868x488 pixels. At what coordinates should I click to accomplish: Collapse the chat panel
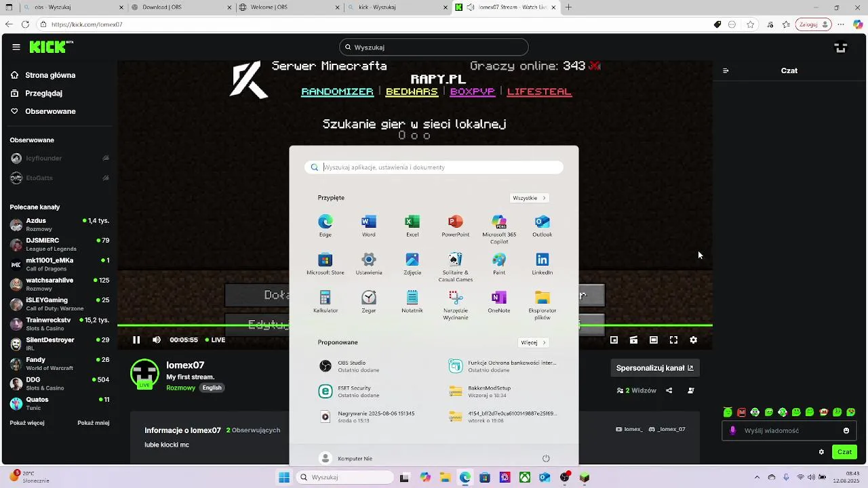pos(726,70)
